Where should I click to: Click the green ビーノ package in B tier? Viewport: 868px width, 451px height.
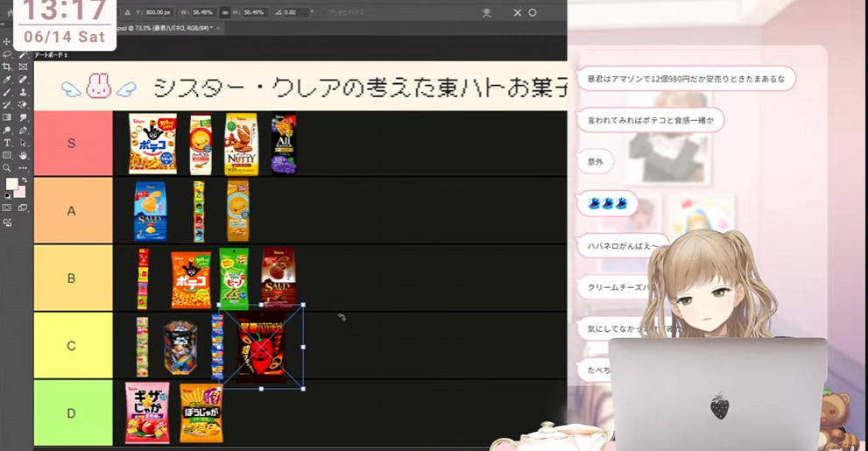point(234,278)
